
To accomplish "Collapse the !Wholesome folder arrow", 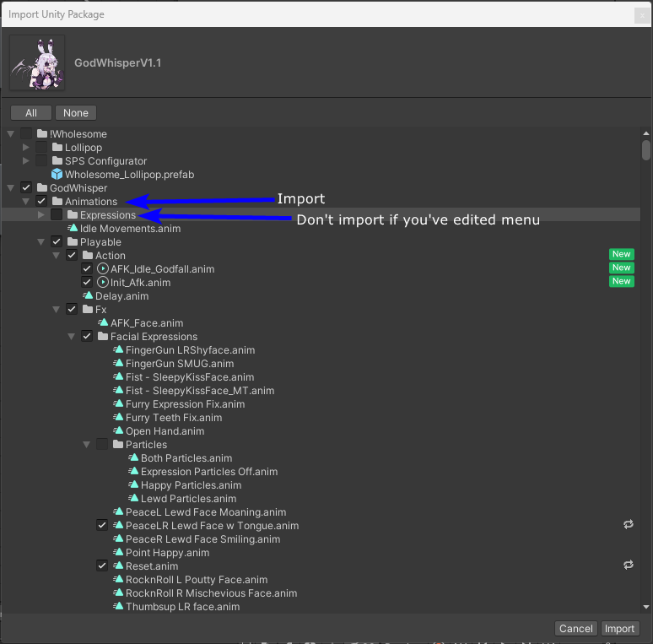I will pos(11,133).
